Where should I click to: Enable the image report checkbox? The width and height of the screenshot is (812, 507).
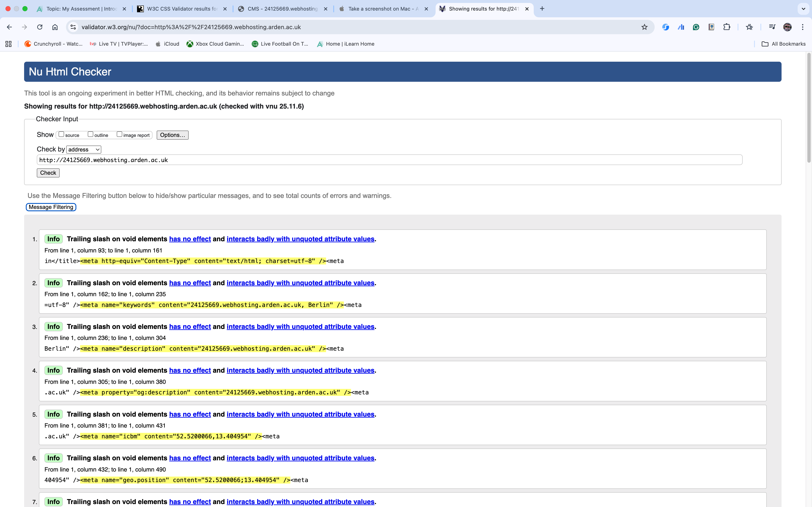pos(120,134)
